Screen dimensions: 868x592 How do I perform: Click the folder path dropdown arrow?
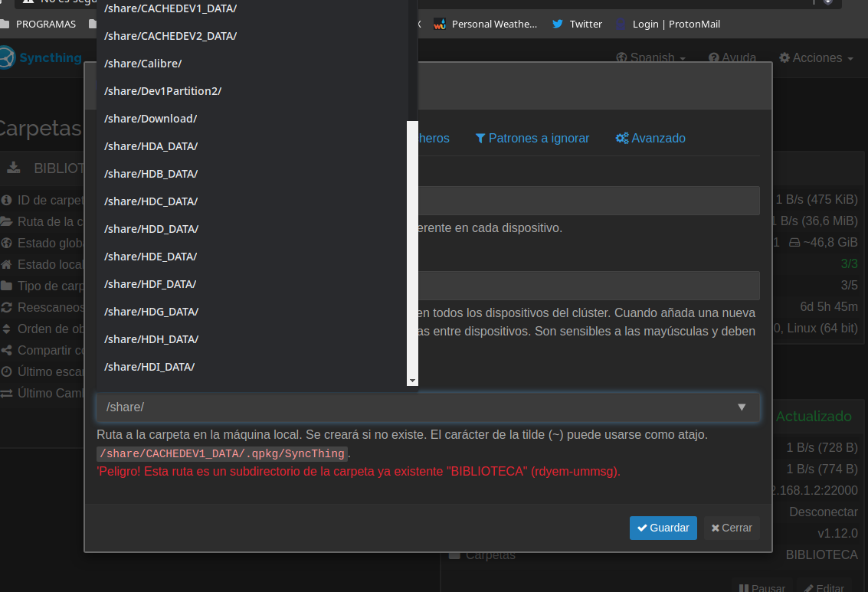(x=741, y=407)
